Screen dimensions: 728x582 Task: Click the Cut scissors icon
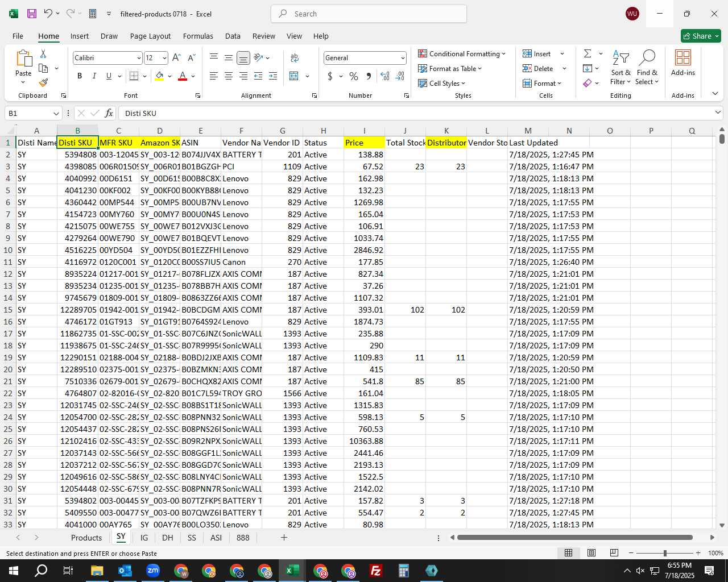point(43,53)
